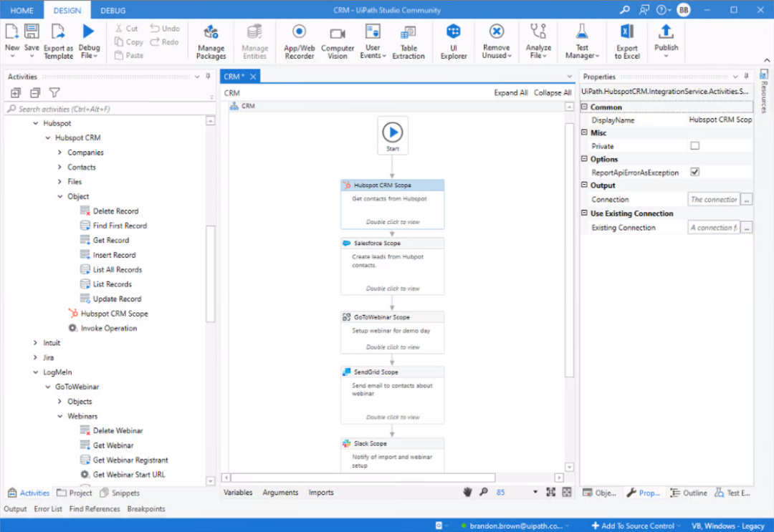Open the Variables tab
The image size is (774, 532).
238,492
